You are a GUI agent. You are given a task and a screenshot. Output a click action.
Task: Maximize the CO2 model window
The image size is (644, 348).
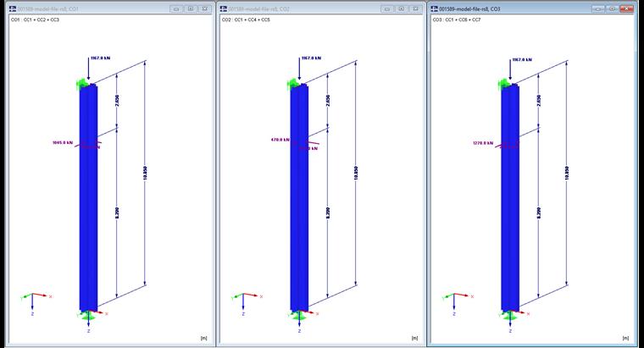[x=402, y=8]
